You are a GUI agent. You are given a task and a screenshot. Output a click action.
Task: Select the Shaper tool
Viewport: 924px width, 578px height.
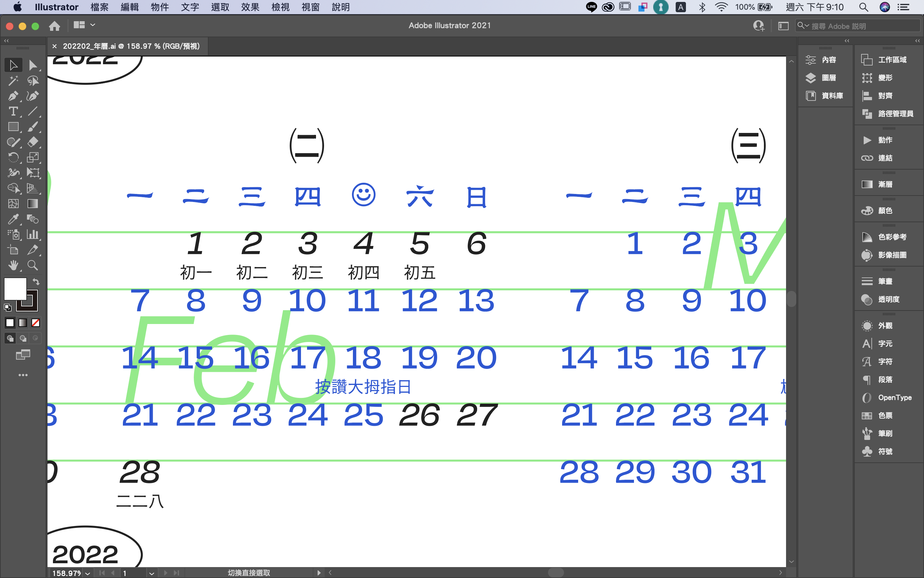[13, 142]
